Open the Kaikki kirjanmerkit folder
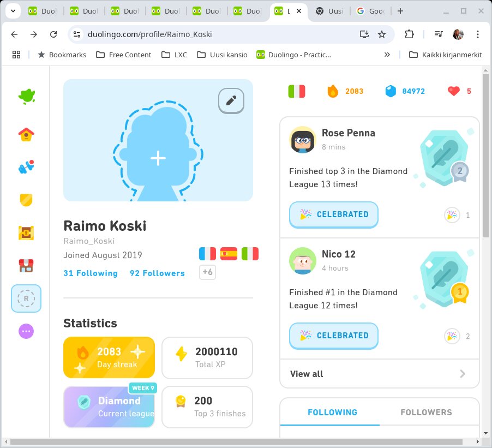Screen dimensions: 492x448 446,55
